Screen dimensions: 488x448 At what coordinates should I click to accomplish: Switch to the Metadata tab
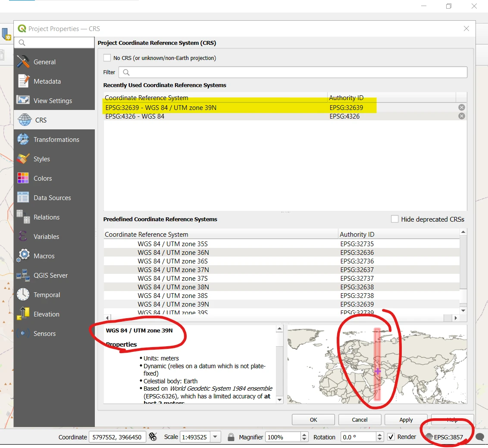[54, 81]
